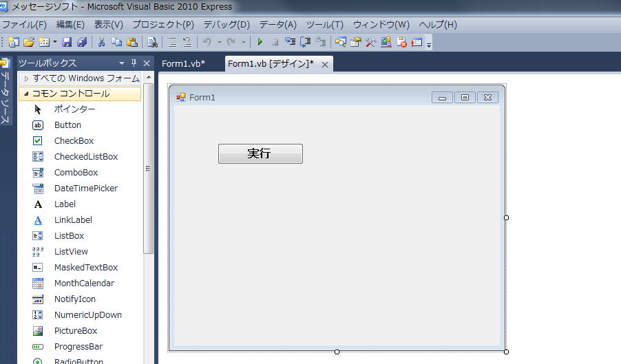Open the Redo history dropdown arrow
This screenshot has width=621, height=364.
pyautogui.click(x=244, y=42)
